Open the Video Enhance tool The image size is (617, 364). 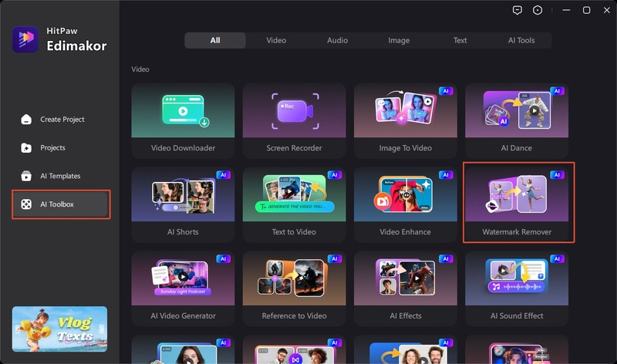click(406, 204)
